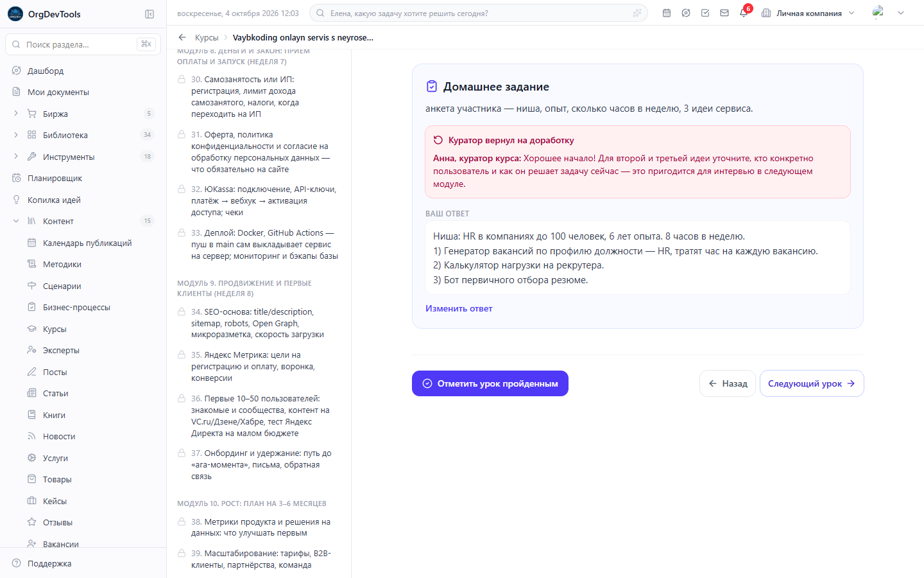
Task: Expand the Библиотека section chevron
Action: tap(16, 135)
